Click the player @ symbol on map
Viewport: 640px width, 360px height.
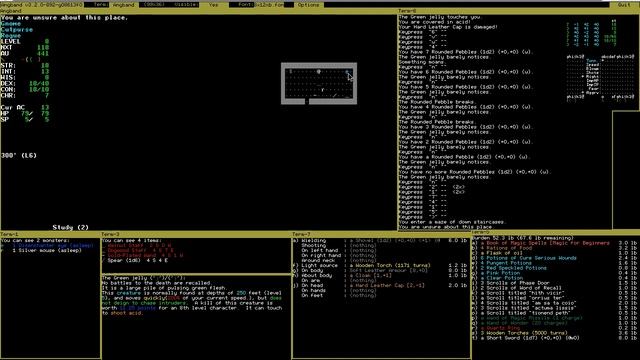(319, 72)
